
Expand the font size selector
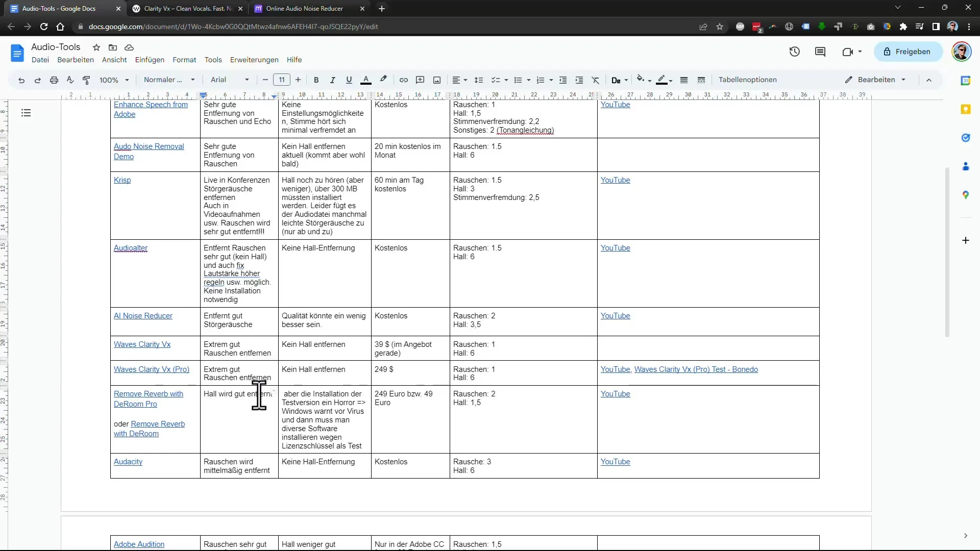pyautogui.click(x=281, y=80)
